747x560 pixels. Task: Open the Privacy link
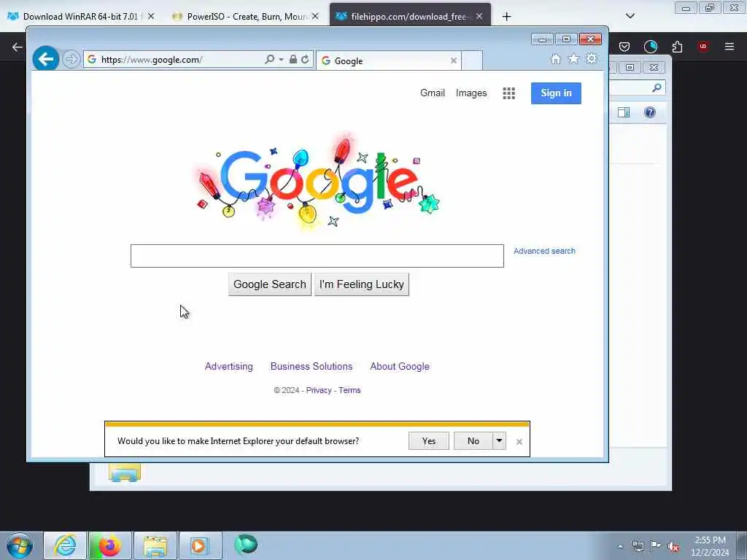tap(319, 390)
